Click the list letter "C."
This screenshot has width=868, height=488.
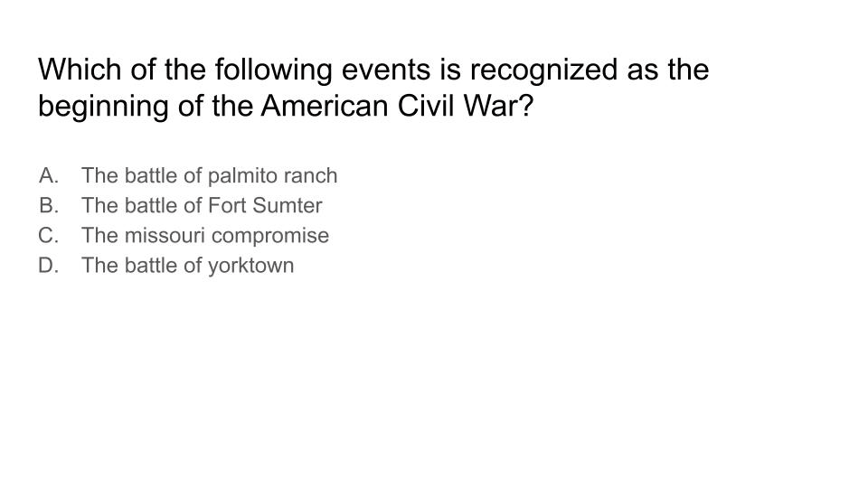pyautogui.click(x=49, y=236)
